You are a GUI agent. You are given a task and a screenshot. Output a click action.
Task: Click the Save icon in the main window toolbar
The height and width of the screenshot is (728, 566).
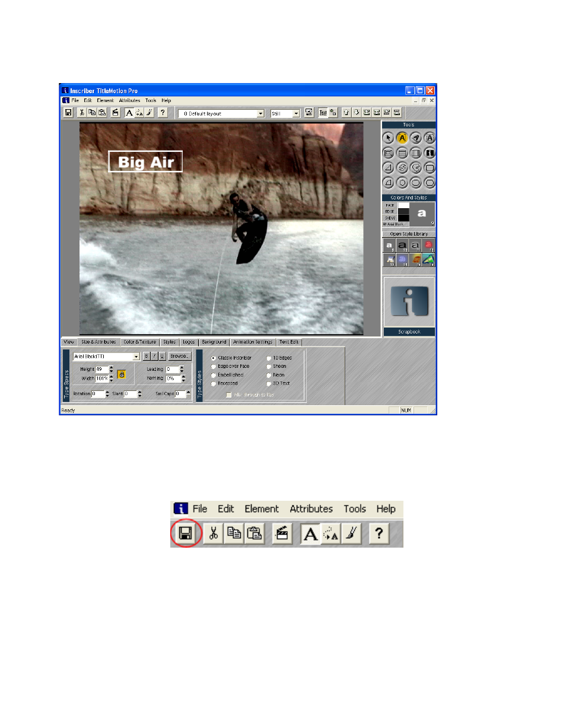pyautogui.click(x=68, y=112)
